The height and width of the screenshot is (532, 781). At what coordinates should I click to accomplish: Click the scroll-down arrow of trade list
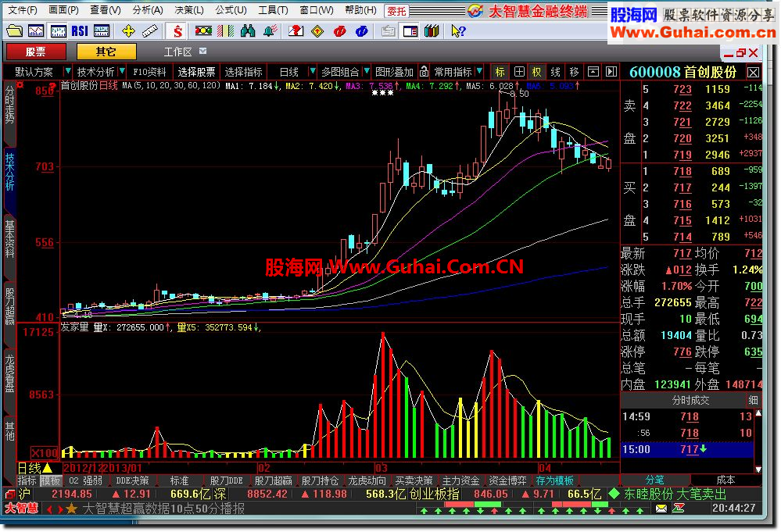point(758,469)
